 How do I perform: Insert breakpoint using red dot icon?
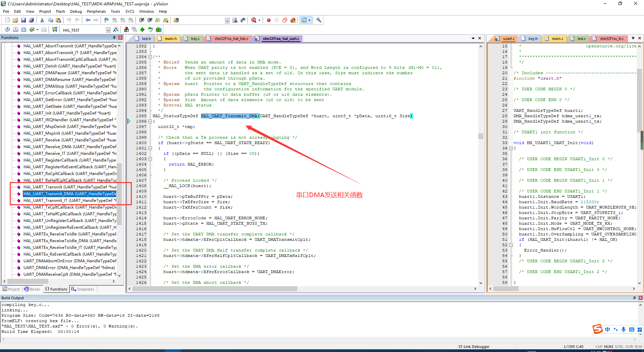pyautogui.click(x=269, y=20)
